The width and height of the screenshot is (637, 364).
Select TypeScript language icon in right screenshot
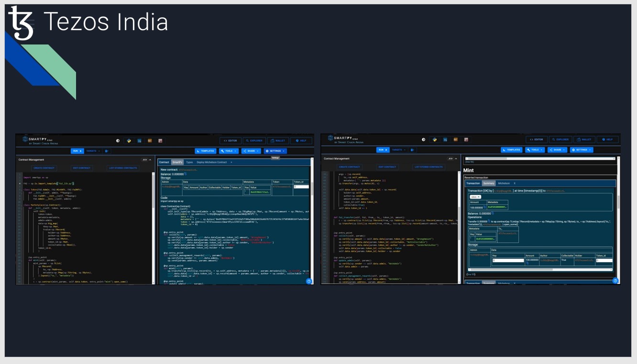445,140
